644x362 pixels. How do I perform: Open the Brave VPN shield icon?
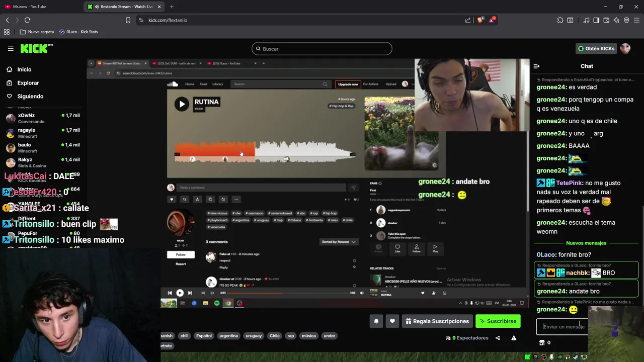pos(626,20)
